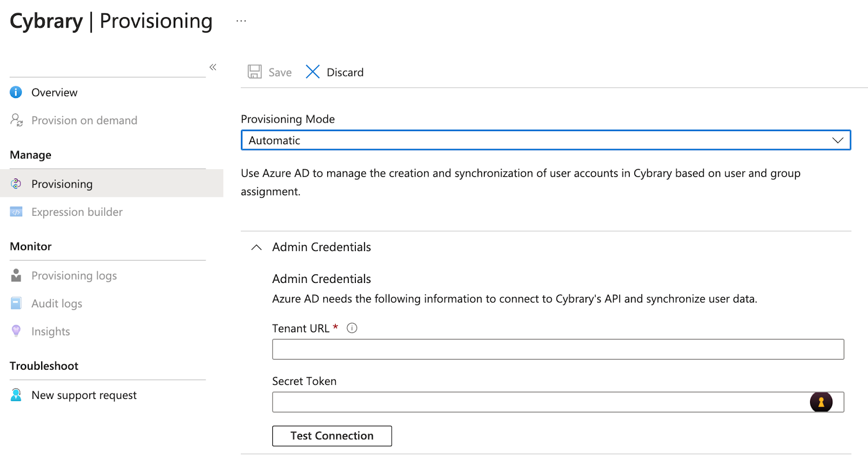Screen dimensions: 868x457
Task: Click the password manager icon in Secret Token
Action: pos(821,402)
